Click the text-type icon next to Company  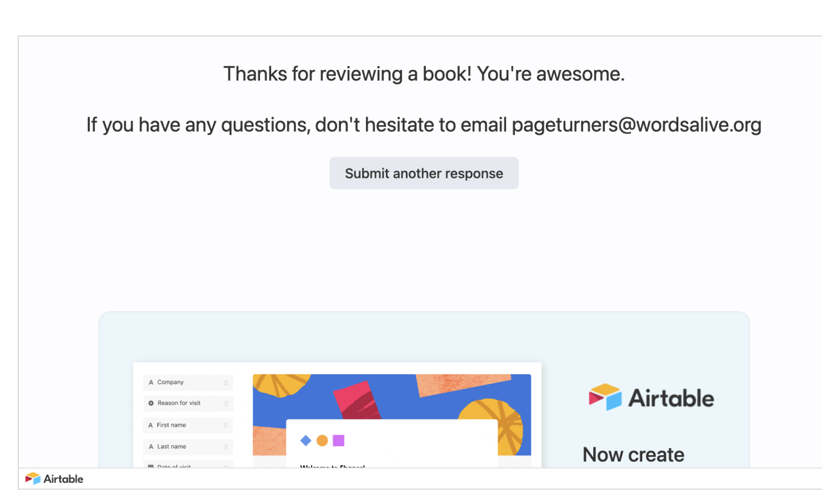(151, 383)
